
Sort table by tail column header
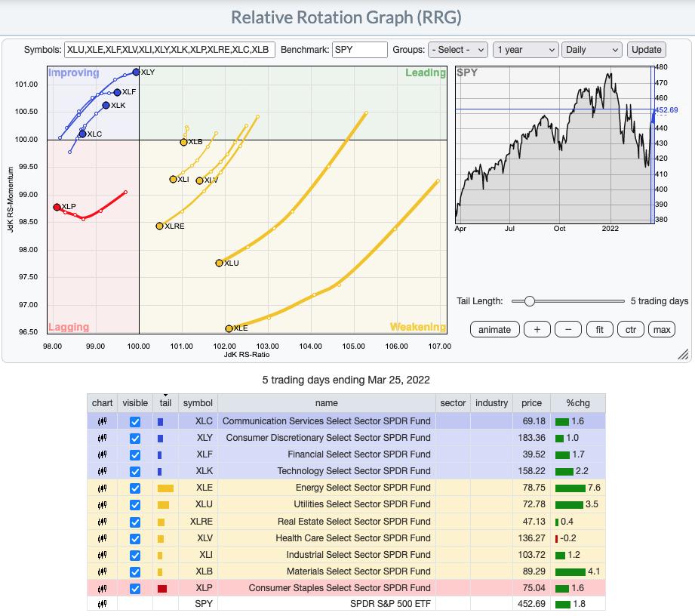click(165, 403)
